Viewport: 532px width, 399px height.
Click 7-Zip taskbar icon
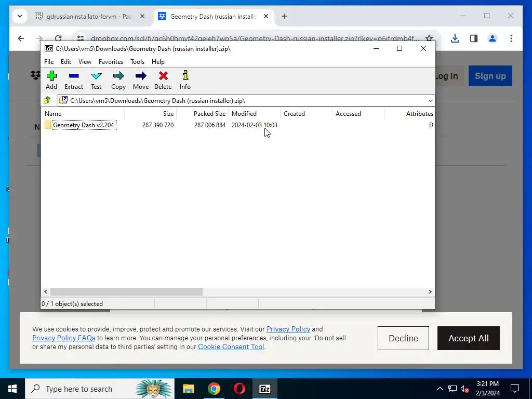pos(264,389)
